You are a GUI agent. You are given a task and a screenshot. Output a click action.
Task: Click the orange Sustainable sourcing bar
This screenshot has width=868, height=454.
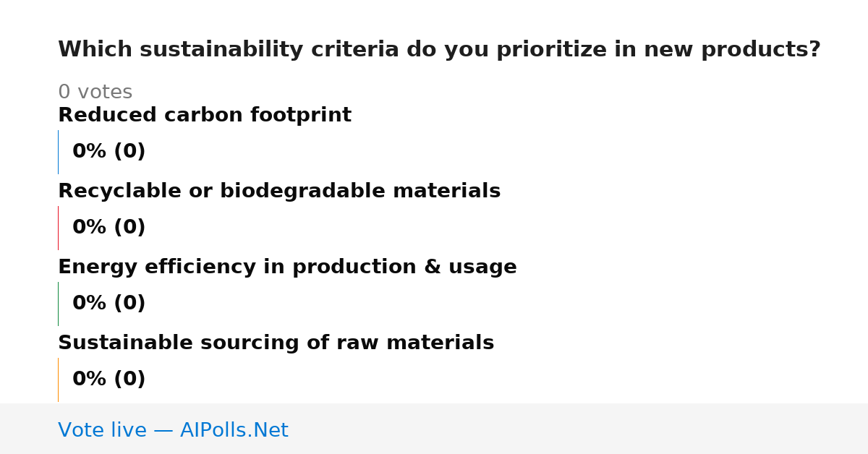(58, 380)
